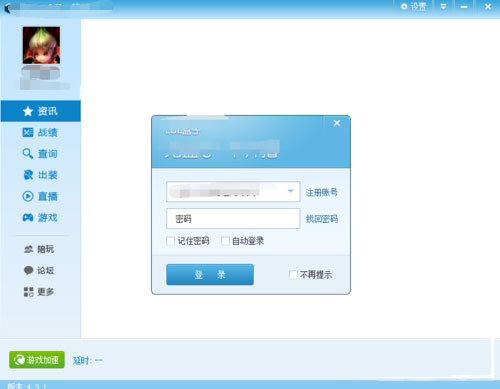Click the 密码 password input field
This screenshot has height=389, width=500.
tap(233, 219)
